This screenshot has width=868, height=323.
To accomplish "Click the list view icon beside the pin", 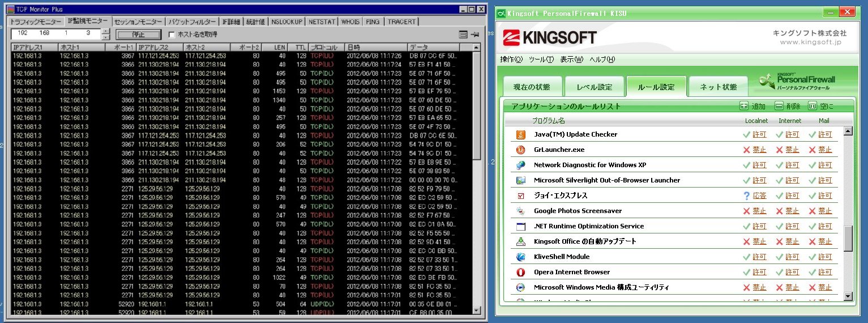I will [463, 35].
